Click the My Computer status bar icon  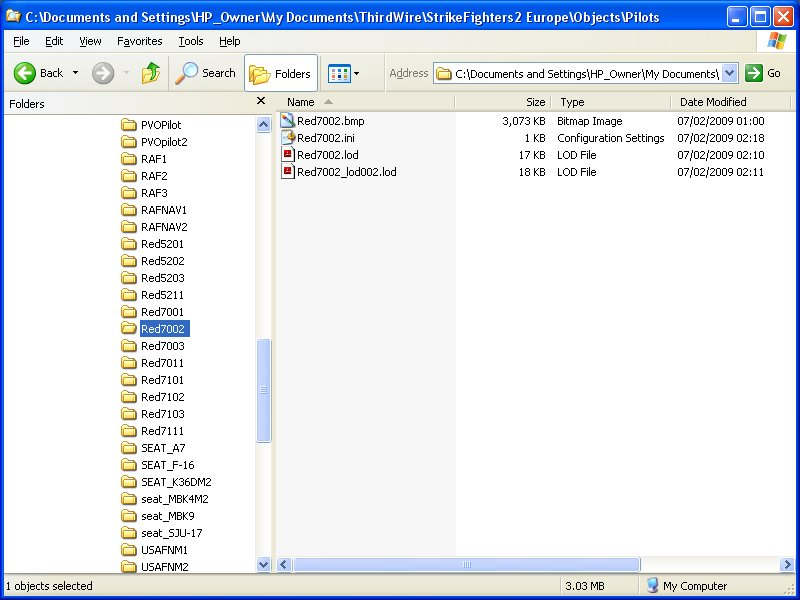click(x=652, y=586)
